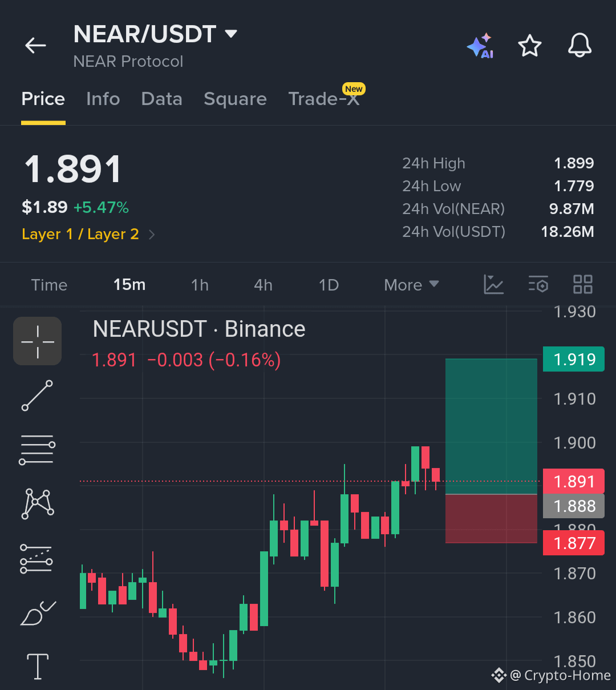Open chart indicators line-graph icon
The image size is (616, 690).
(x=493, y=284)
